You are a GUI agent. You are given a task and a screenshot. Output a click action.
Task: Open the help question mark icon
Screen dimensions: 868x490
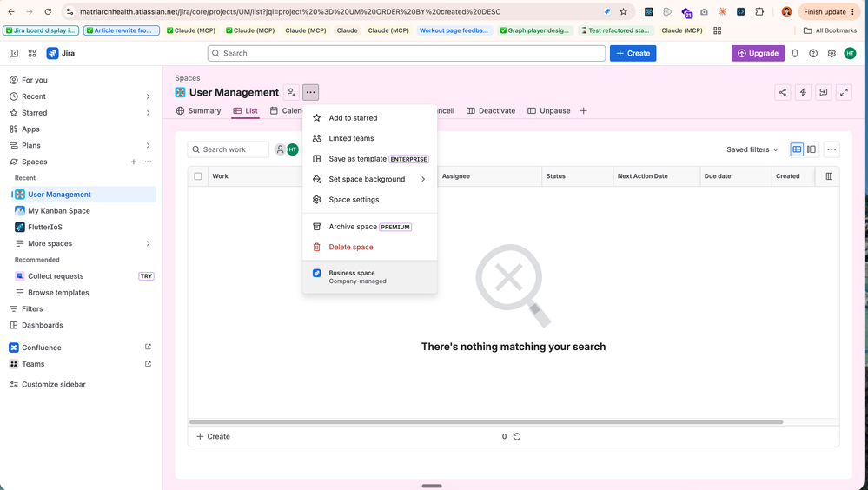click(813, 53)
